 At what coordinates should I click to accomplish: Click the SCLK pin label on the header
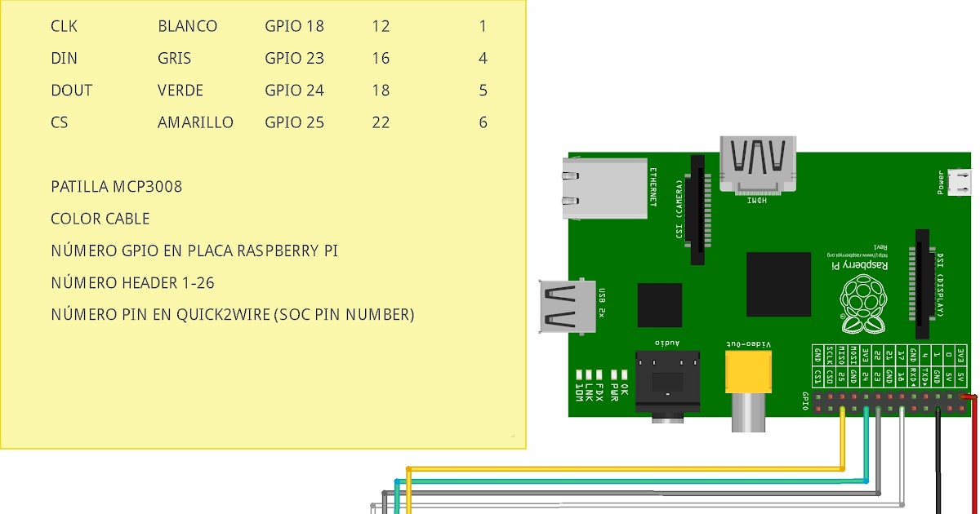[x=831, y=355]
